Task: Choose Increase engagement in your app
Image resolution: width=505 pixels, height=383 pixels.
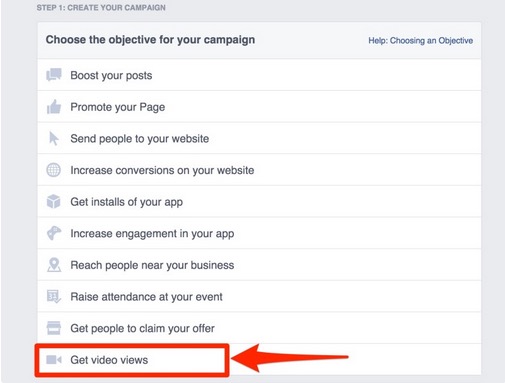Action: [259, 233]
